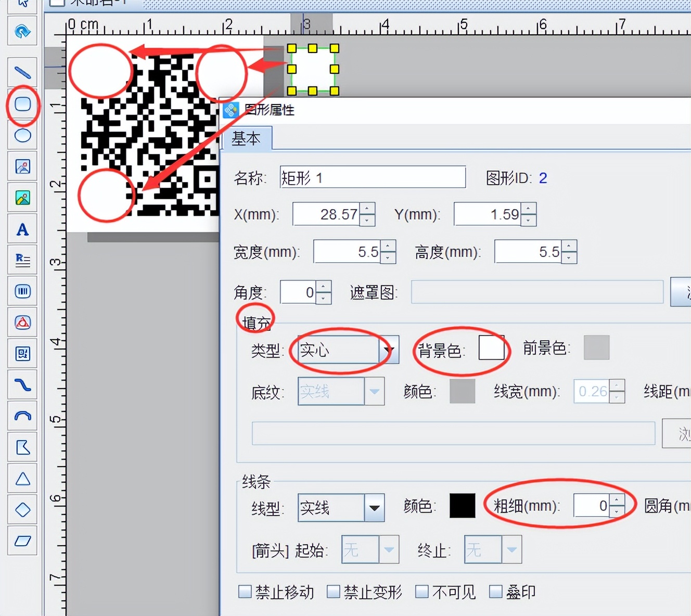Pick the black line 颜色 swatch
The width and height of the screenshot is (691, 616).
[462, 506]
